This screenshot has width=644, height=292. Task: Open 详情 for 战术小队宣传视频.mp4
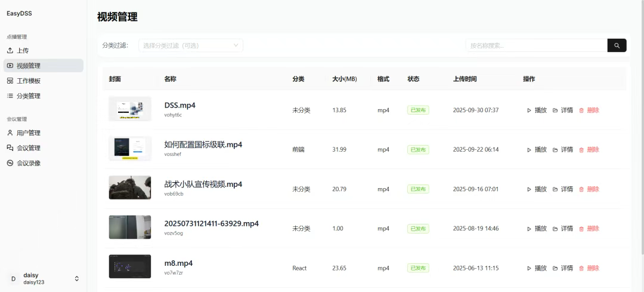(563, 189)
